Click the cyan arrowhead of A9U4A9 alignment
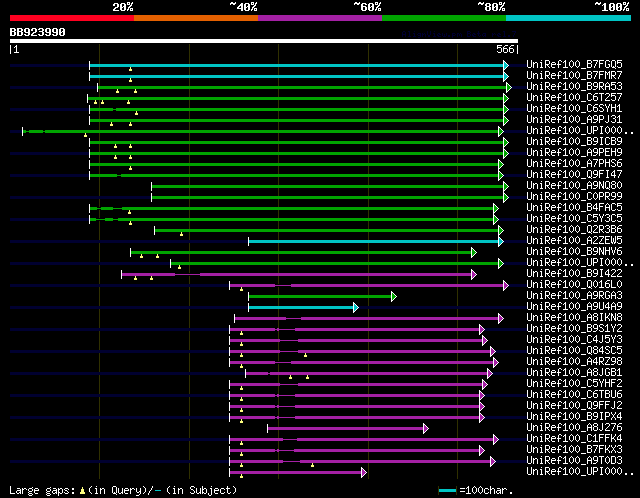The height and width of the screenshot is (498, 640). [x=356, y=308]
